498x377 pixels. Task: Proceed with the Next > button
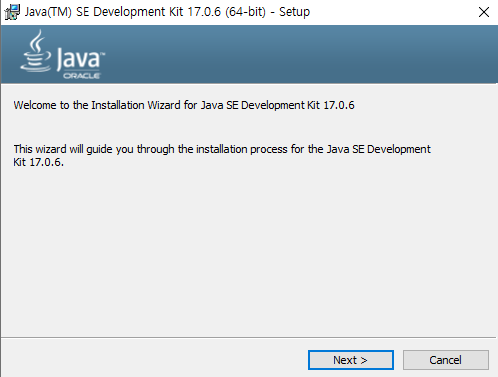(351, 360)
